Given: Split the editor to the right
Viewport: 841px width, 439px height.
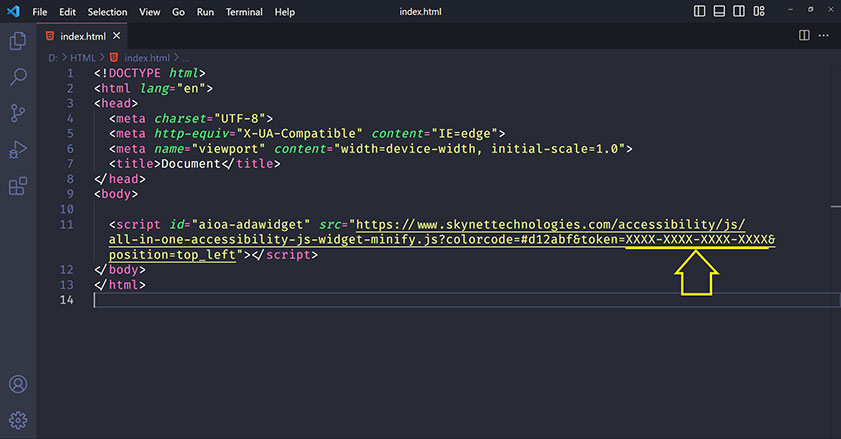Looking at the screenshot, I should [804, 35].
